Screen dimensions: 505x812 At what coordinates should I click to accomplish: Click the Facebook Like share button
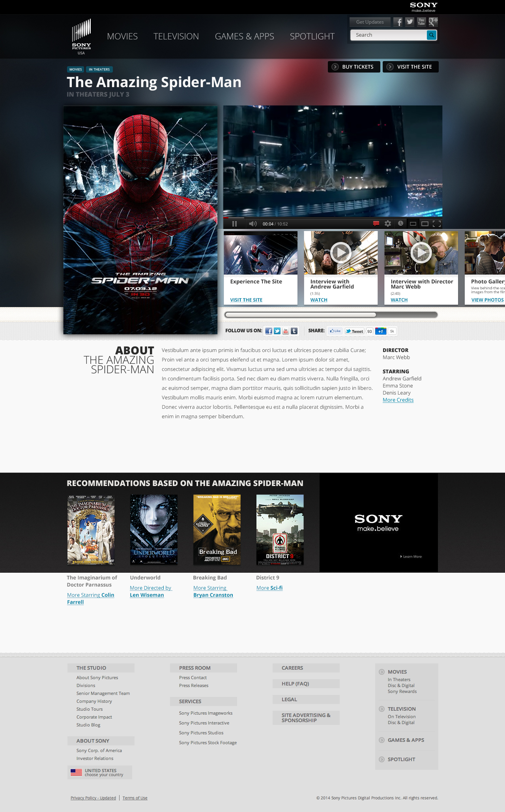335,331
